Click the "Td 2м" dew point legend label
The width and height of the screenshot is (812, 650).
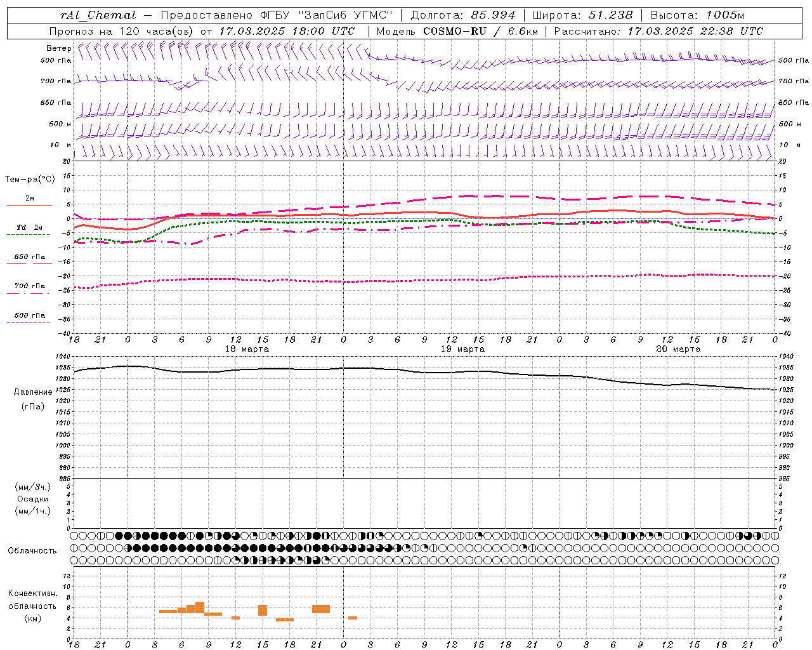point(29,227)
